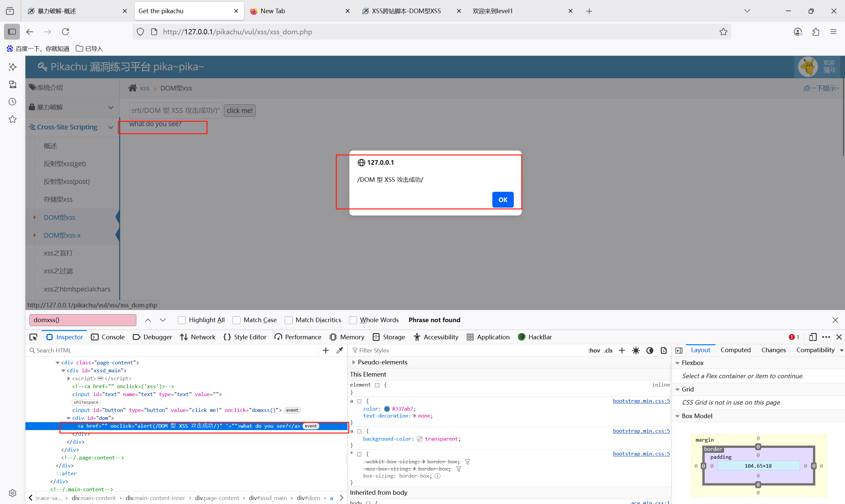Click the "click me!" button
Image resolution: width=845 pixels, height=504 pixels.
coord(239,110)
